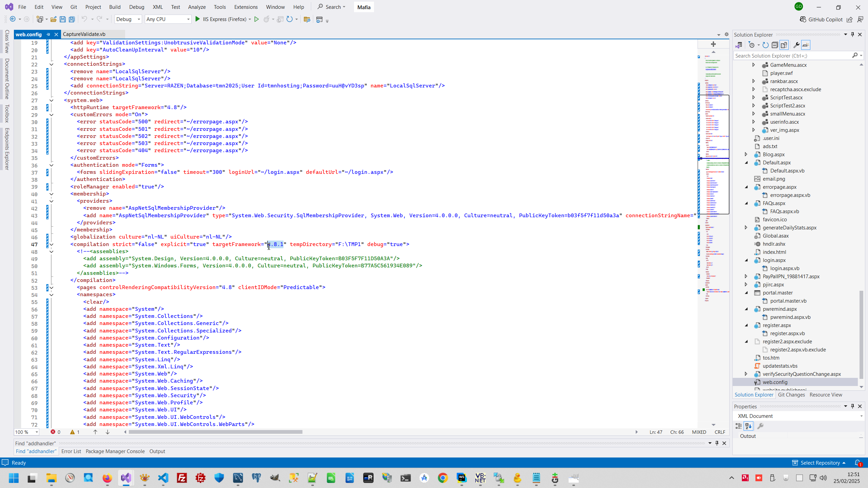Expand the Blog.aspx tree node
Viewport: 868px width, 488px height.
pos(746,155)
